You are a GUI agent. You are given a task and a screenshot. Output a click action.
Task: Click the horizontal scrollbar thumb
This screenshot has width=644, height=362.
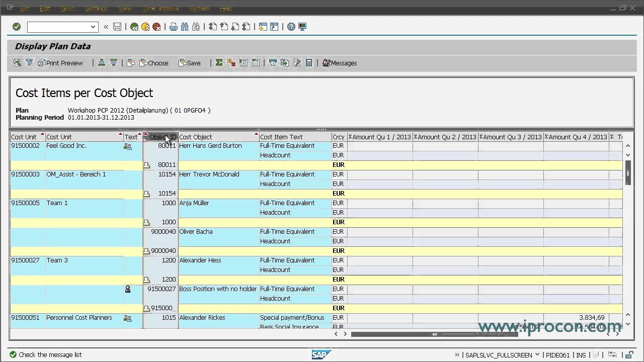click(x=434, y=334)
